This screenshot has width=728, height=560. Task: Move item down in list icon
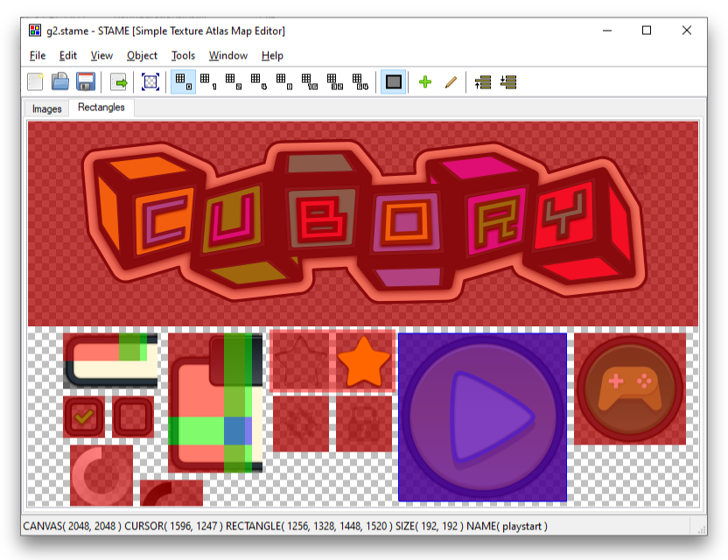(508, 82)
